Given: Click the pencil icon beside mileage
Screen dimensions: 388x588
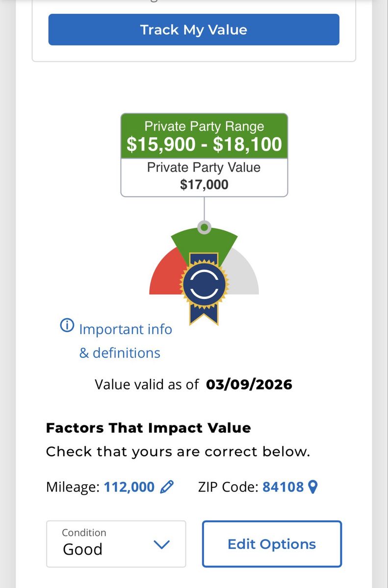Looking at the screenshot, I should 167,487.
